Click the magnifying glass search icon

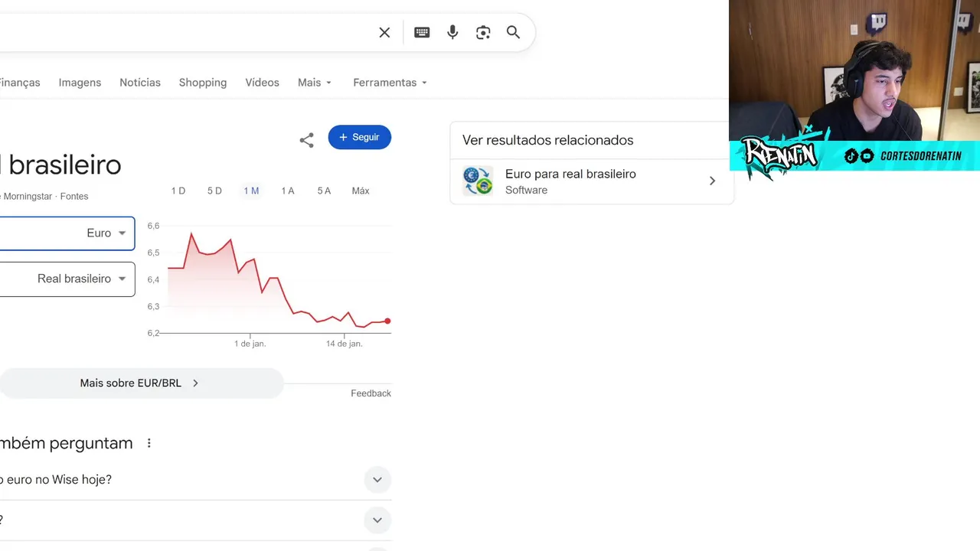[x=513, y=32]
